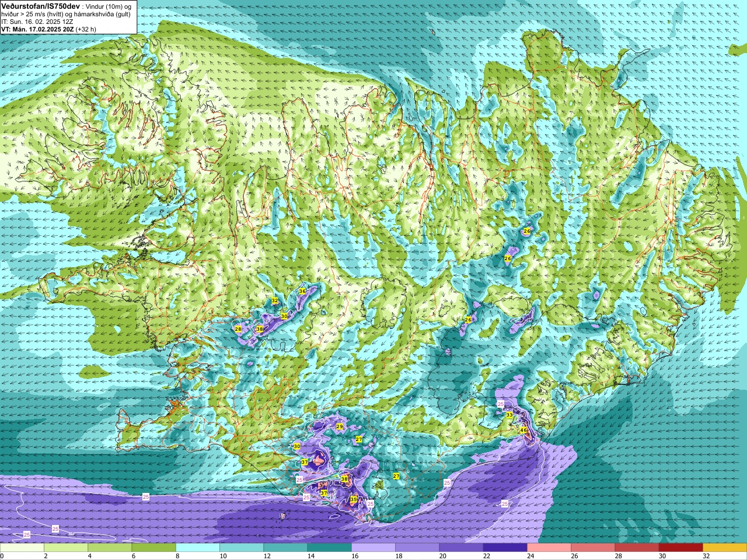Pick the 6–8 m/s olive green legend swatch
This screenshot has height=560, width=747.
153,548
